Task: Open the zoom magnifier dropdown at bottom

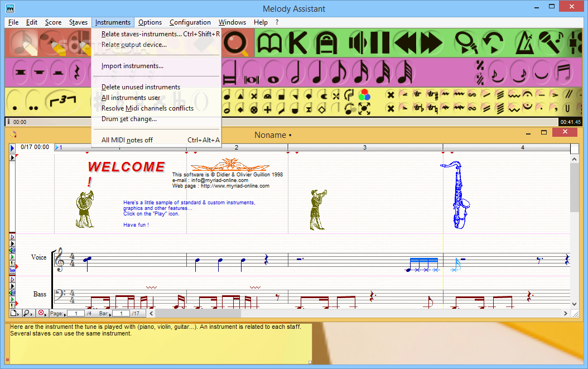Action: 28,313
